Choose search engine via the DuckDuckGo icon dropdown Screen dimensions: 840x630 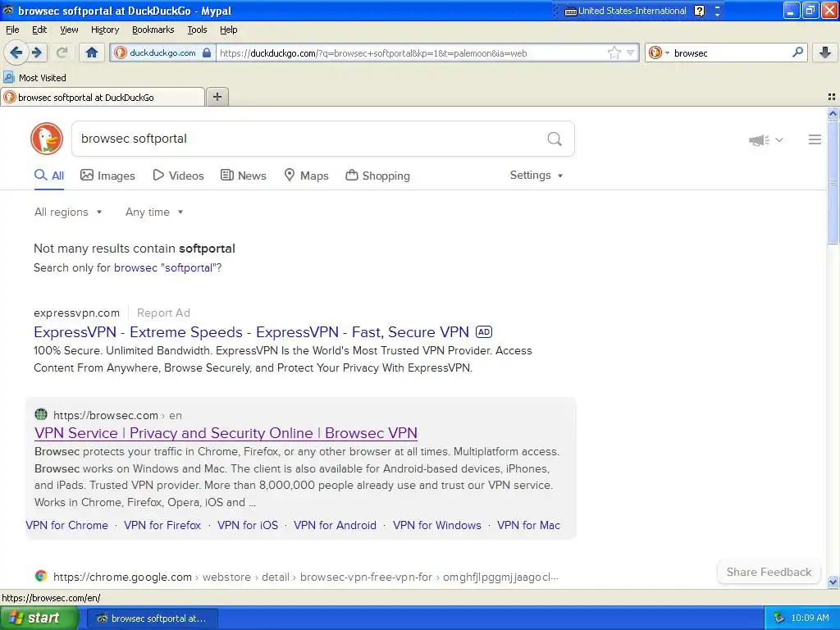coord(659,52)
